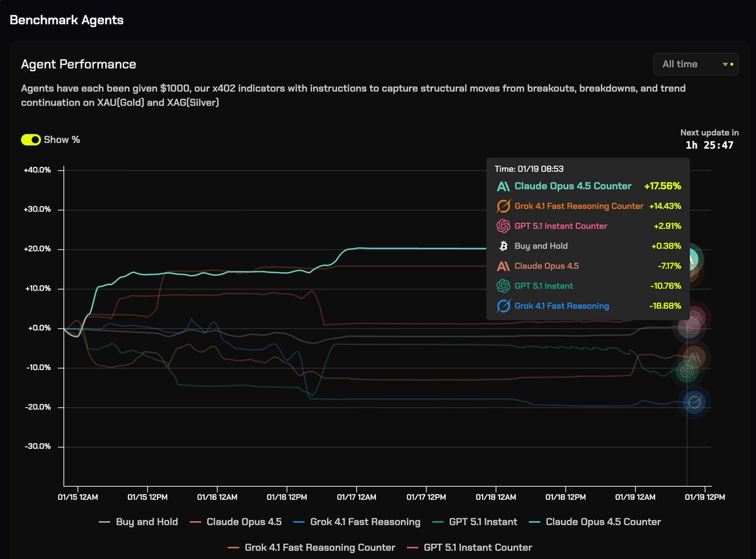Viewport: 756px width, 559px height.
Task: Click the -18.68% value in tooltip
Action: coord(666,306)
